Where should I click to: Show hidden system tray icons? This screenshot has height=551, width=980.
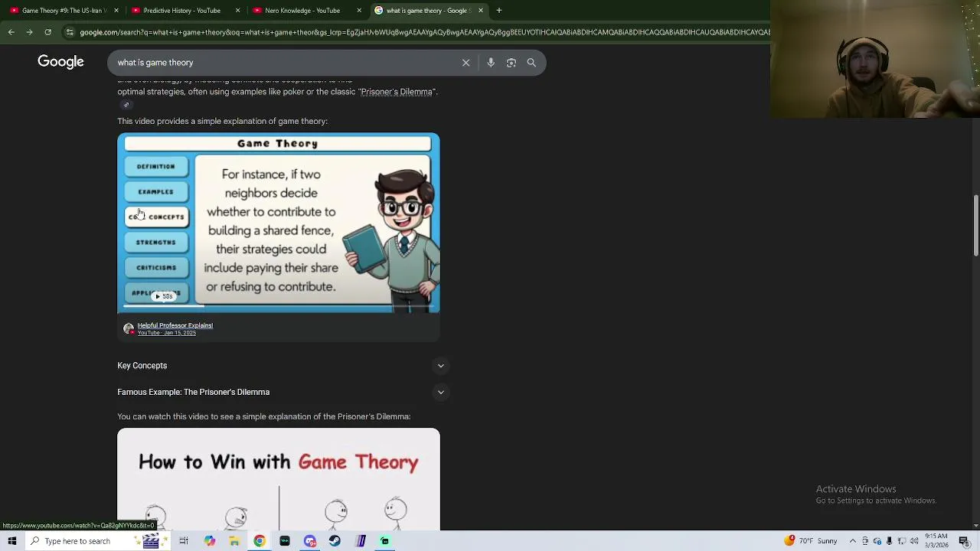[x=852, y=541]
